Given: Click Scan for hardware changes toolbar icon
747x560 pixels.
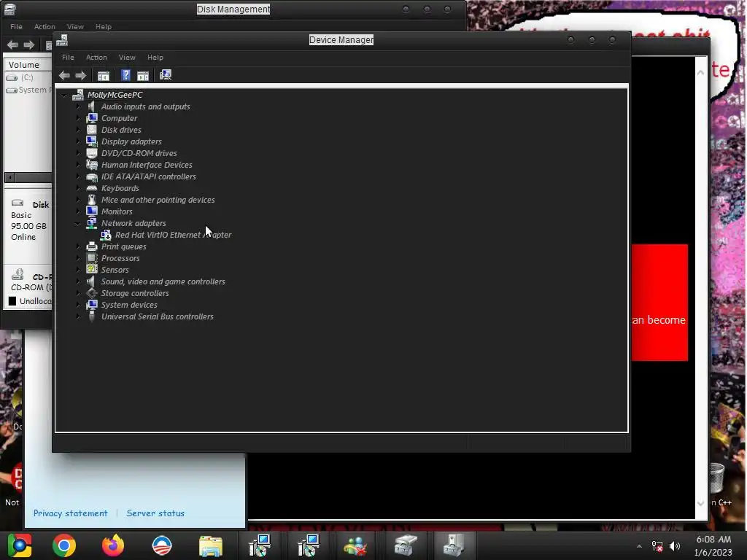Looking at the screenshot, I should click(x=166, y=75).
